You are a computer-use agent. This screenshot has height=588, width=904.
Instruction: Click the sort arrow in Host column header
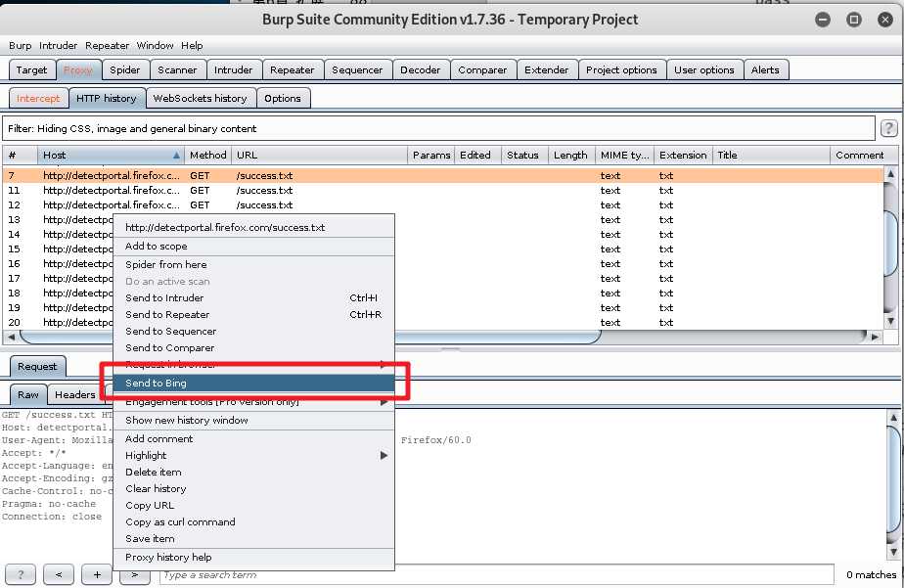coord(176,155)
